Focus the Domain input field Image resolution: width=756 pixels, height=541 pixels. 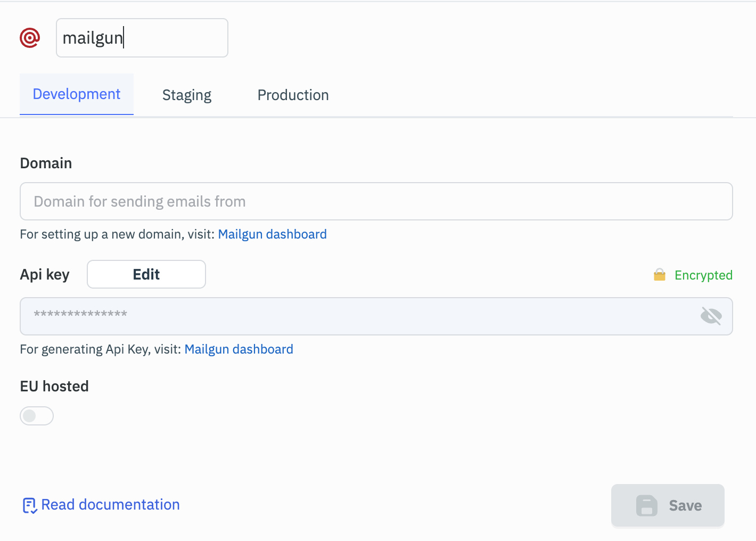pyautogui.click(x=376, y=201)
